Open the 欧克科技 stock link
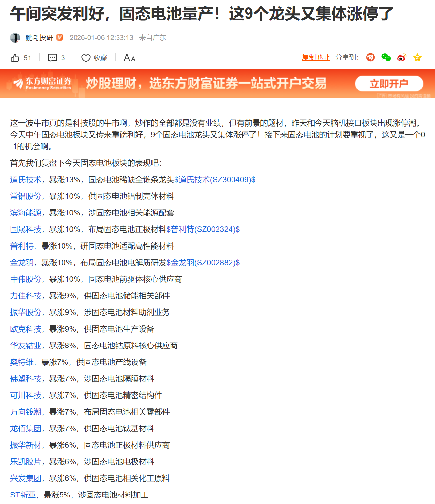 click(x=26, y=329)
